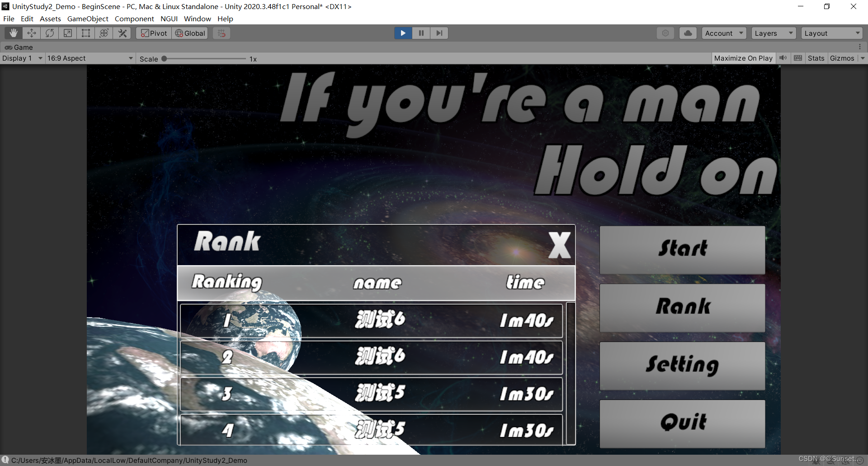Open the Component menu

pyautogui.click(x=134, y=19)
